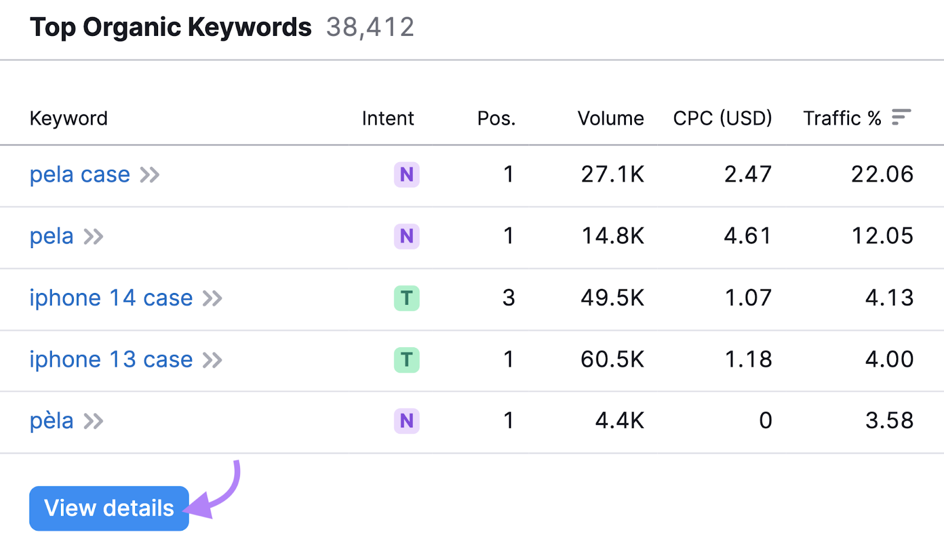The height and width of the screenshot is (560, 944).
Task: Open the 'pela case' keyword link
Action: point(80,174)
